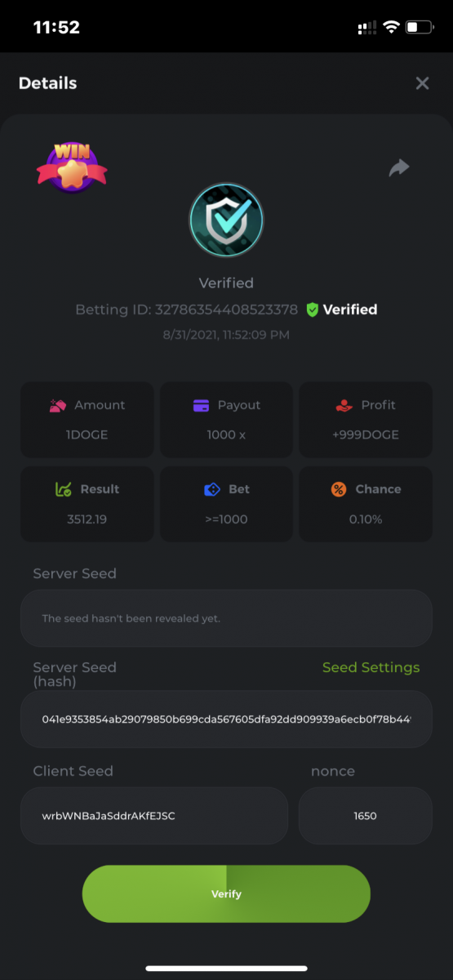453x980 pixels.
Task: Tap the share arrow icon
Action: coord(399,168)
